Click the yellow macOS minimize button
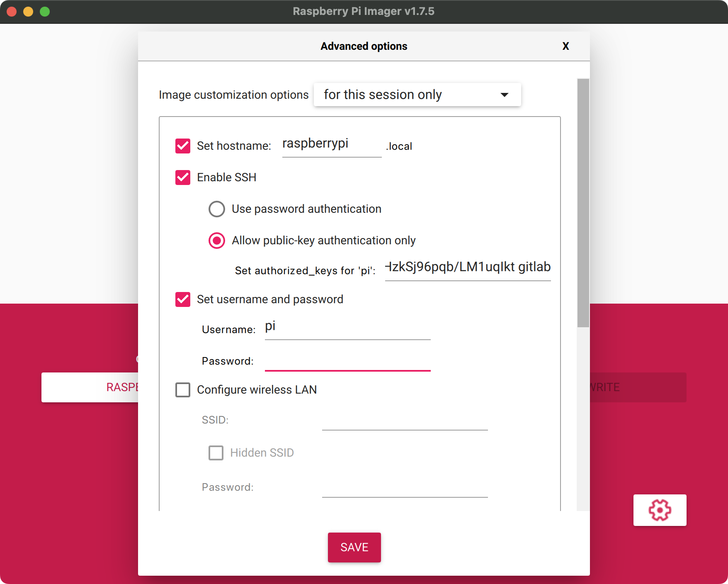Screen dimensions: 728x584 coord(28,12)
